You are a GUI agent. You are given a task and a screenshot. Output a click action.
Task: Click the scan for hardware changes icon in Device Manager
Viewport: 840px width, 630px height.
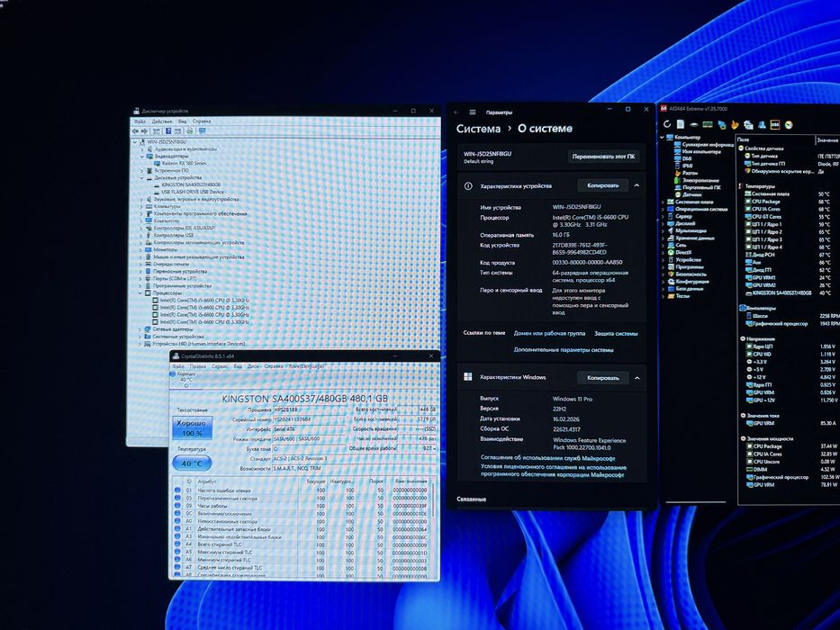coord(190,130)
